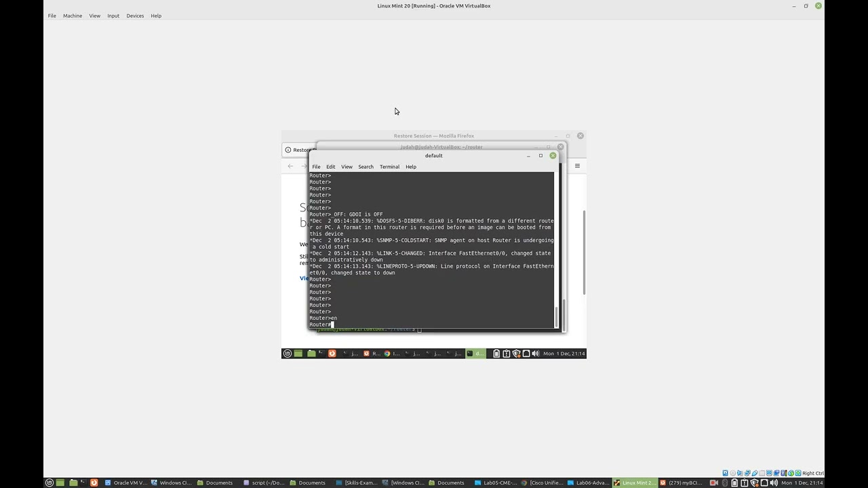Click guest clipboard tray icon
The height and width of the screenshot is (488, 868).
(506, 353)
